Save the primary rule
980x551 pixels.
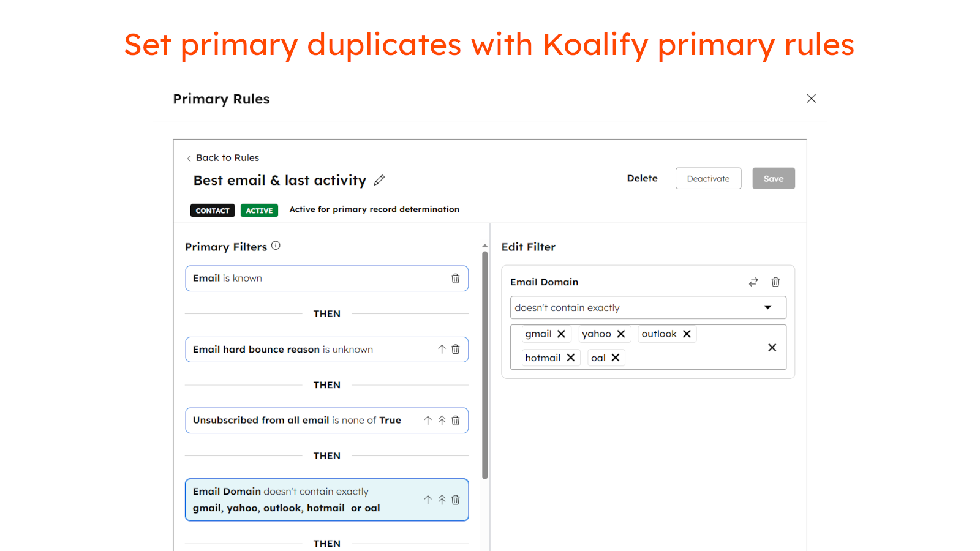[x=774, y=178]
